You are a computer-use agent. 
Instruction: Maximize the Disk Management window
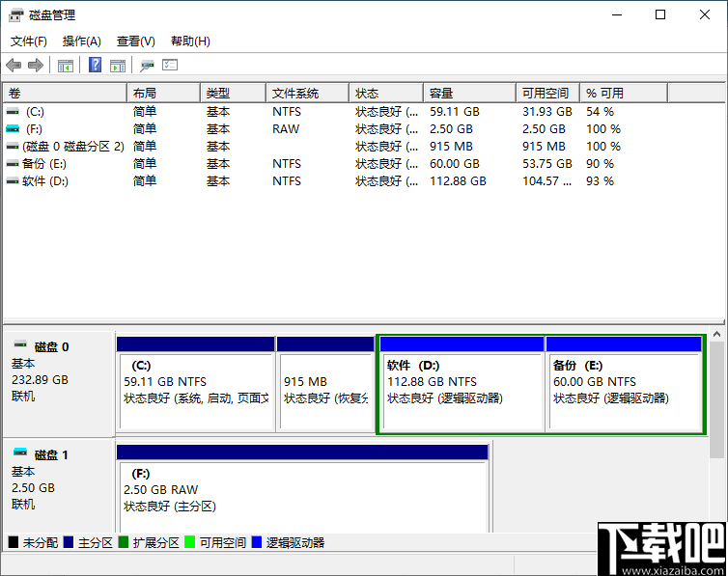tap(660, 14)
